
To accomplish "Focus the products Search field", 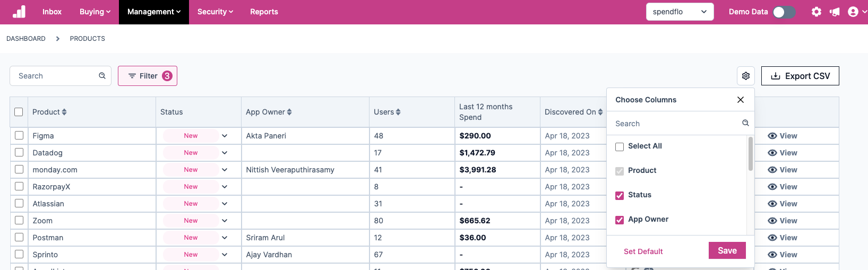I will pos(61,76).
